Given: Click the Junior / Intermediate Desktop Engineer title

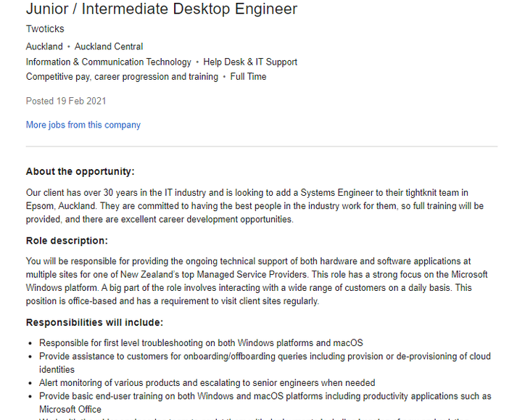Looking at the screenshot, I should pos(162,9).
